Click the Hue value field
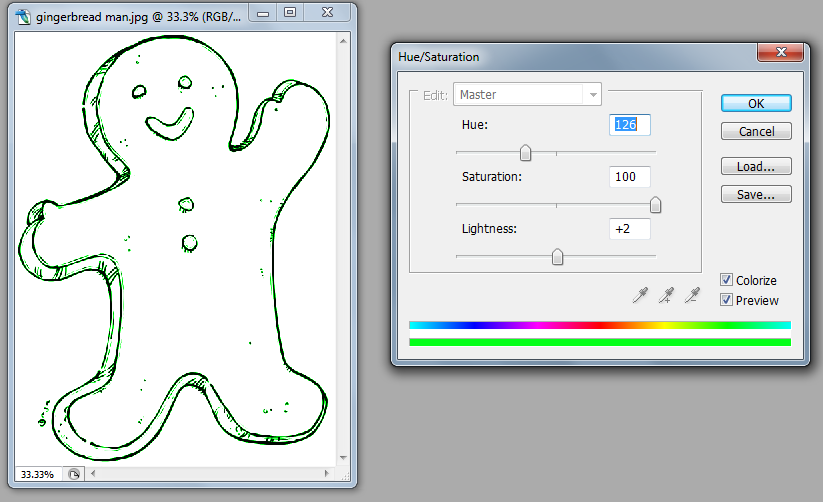The width and height of the screenshot is (823, 502). (629, 125)
